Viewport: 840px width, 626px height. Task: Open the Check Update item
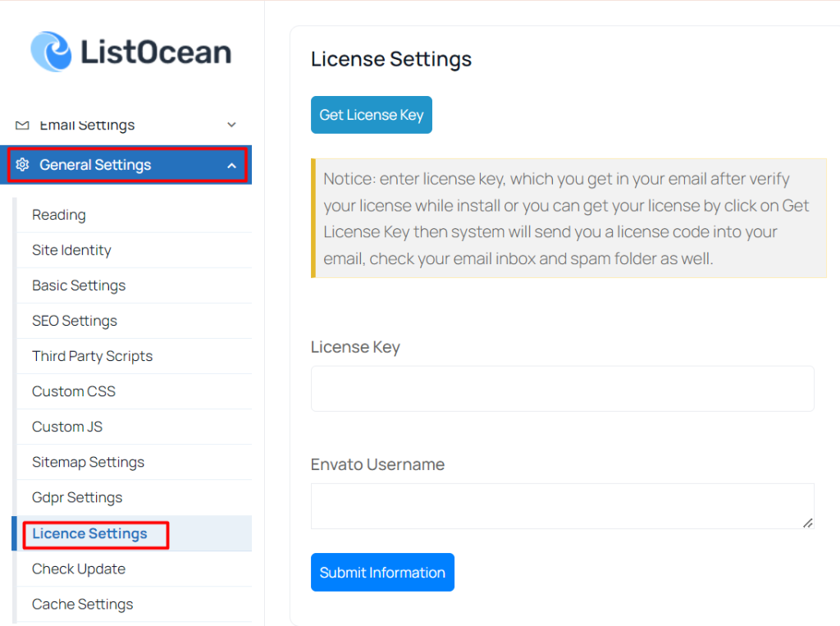click(x=134, y=569)
